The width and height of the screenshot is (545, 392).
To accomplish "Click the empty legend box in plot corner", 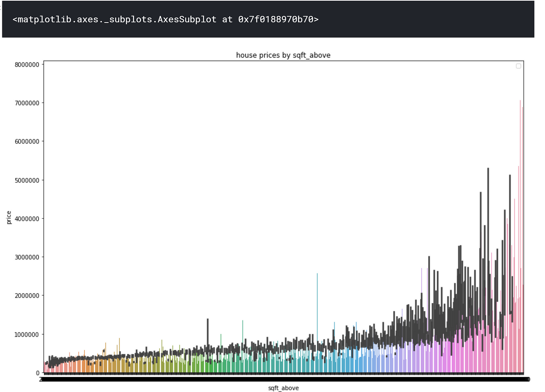I will tap(518, 66).
